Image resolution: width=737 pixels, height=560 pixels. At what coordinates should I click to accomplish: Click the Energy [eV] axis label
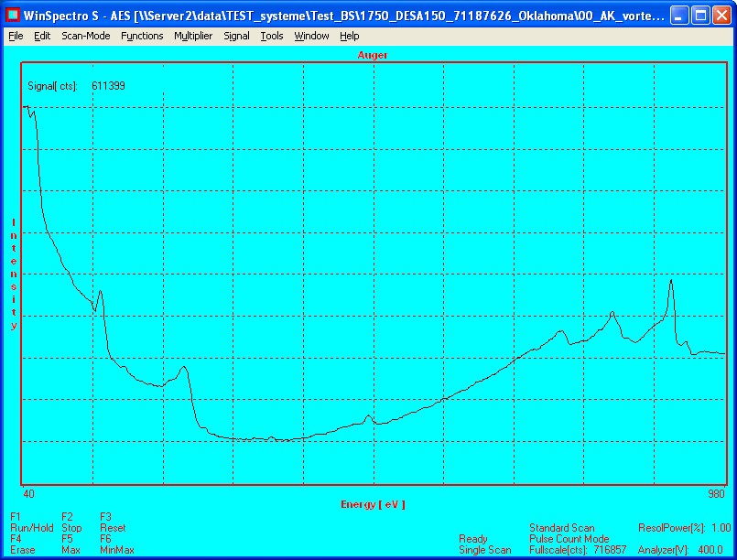coord(373,504)
